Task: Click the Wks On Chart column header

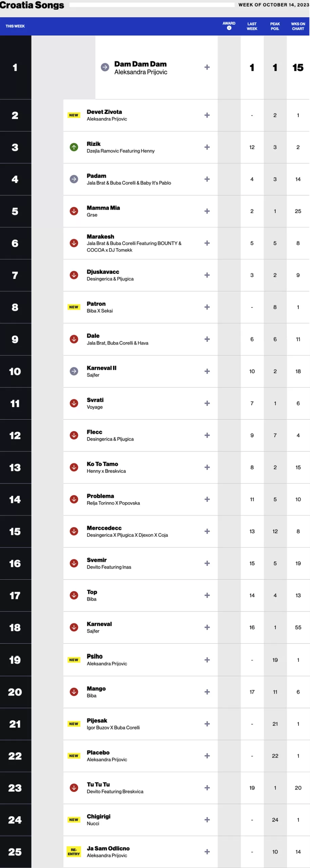Action: click(298, 26)
